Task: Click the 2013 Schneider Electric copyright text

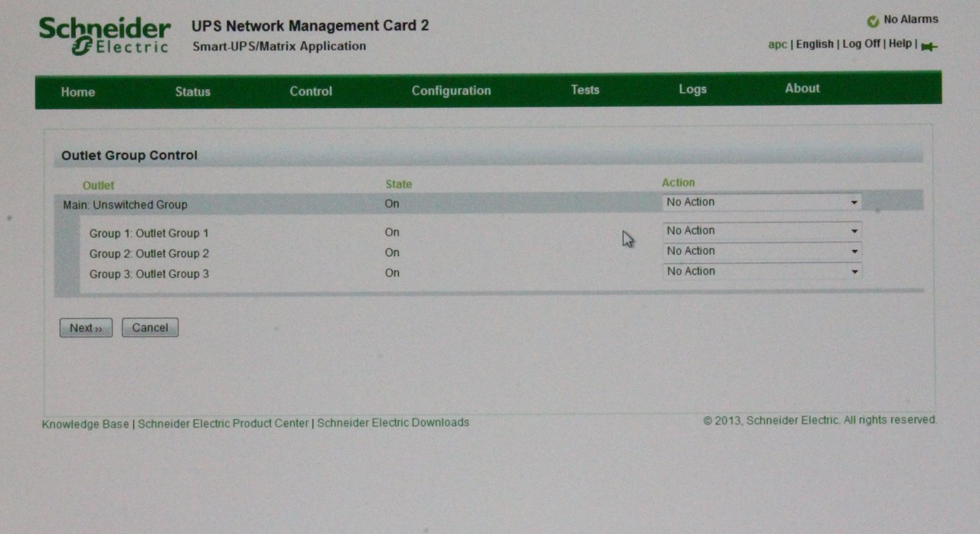Action: coord(820,420)
